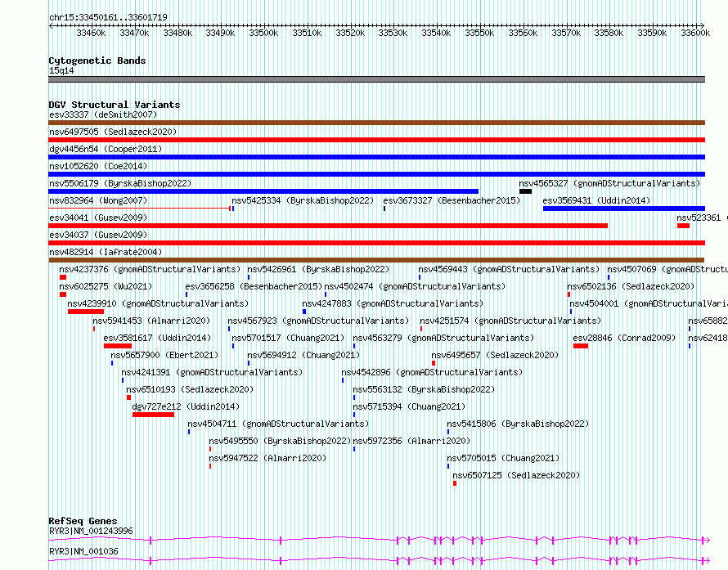Open the dgv4456n54 (Cooper2011) variant

(x=106, y=149)
